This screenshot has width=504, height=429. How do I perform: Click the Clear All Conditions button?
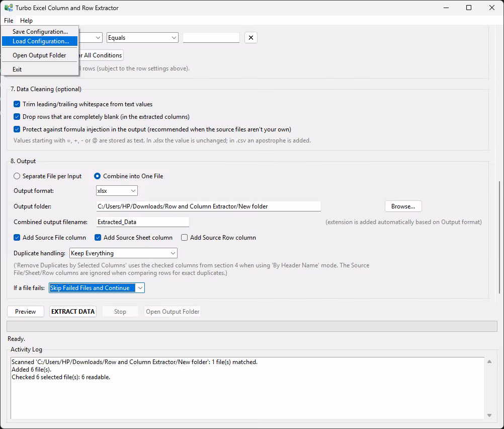click(x=101, y=55)
